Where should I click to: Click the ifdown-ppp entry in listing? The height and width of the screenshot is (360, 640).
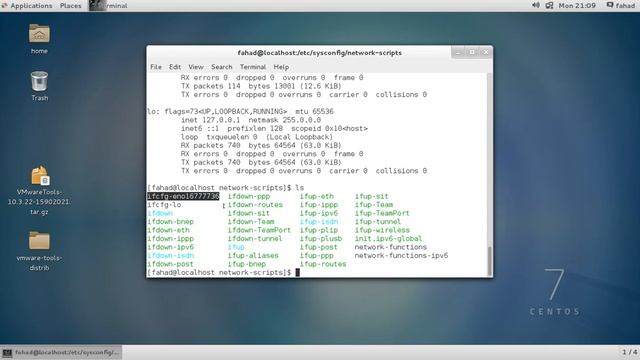(249, 196)
